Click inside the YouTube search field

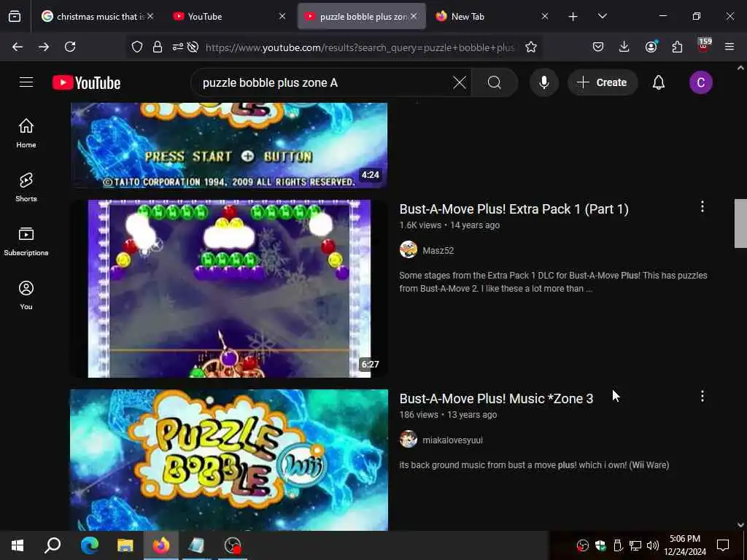tap(324, 82)
